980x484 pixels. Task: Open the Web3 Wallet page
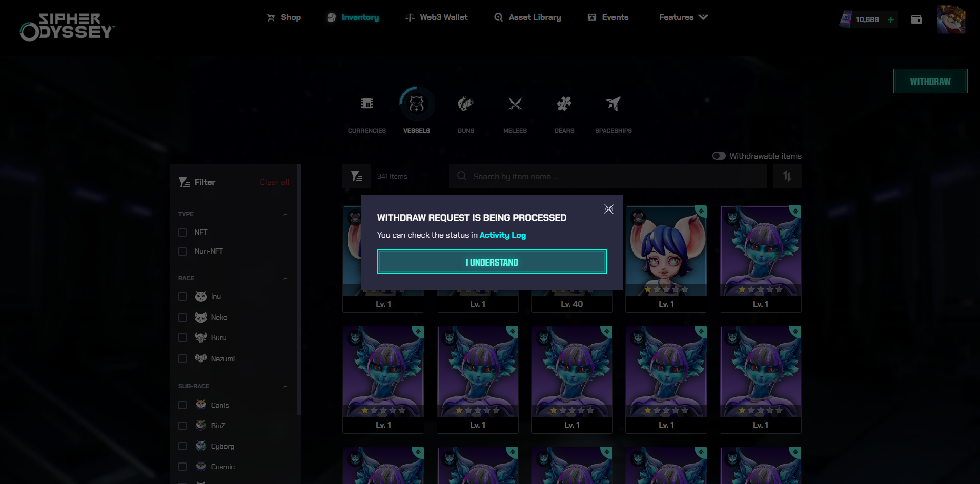436,17
